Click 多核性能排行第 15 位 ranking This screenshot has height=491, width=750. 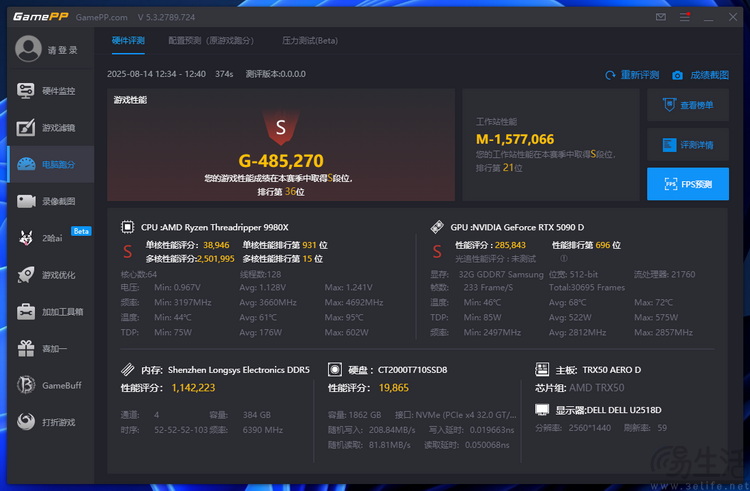pos(283,259)
